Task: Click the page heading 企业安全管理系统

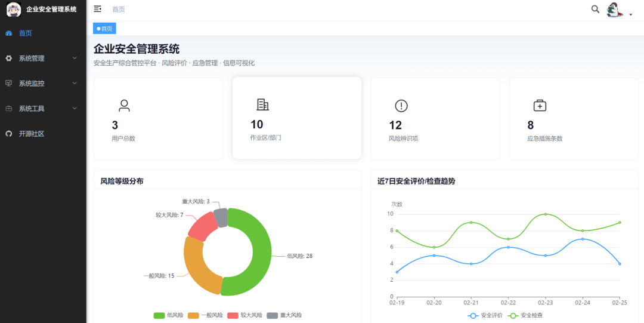Action: tap(137, 49)
